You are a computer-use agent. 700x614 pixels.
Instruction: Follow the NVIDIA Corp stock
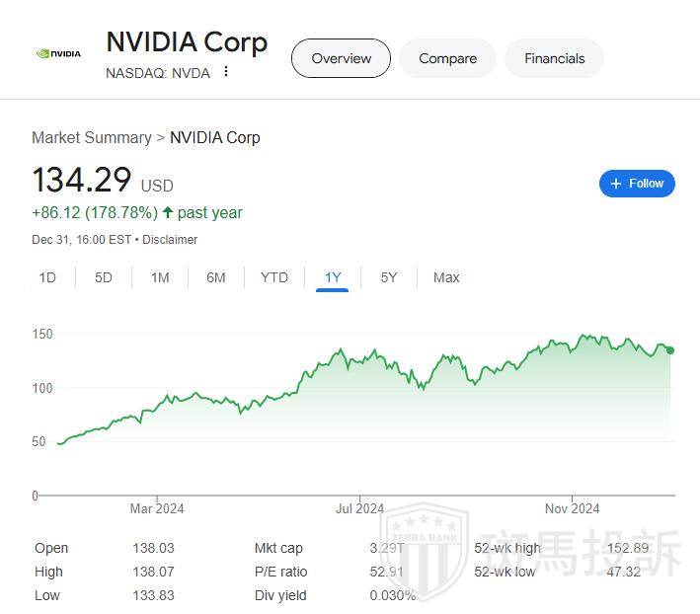[637, 184]
